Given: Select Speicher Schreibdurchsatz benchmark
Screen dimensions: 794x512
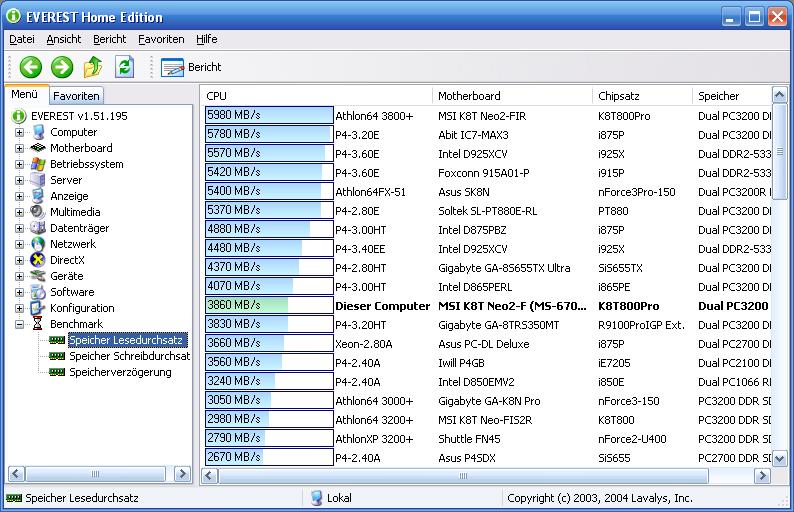Looking at the screenshot, I should pyautogui.click(x=130, y=356).
